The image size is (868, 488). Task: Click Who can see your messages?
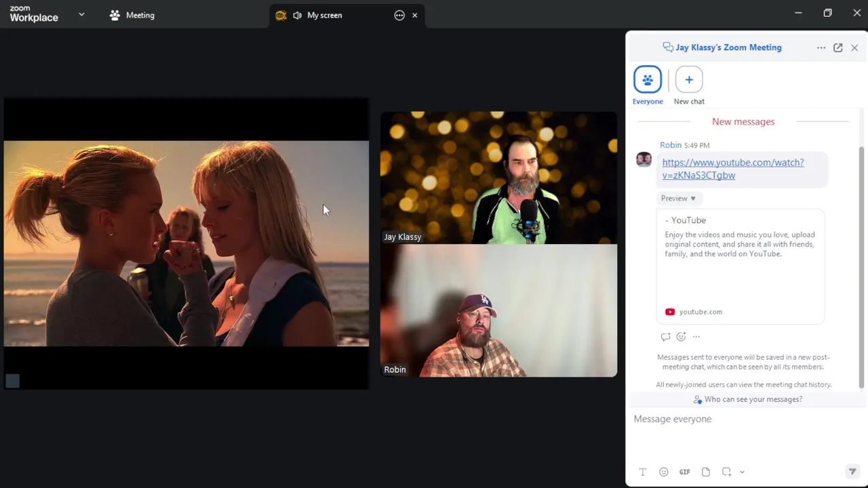click(747, 399)
